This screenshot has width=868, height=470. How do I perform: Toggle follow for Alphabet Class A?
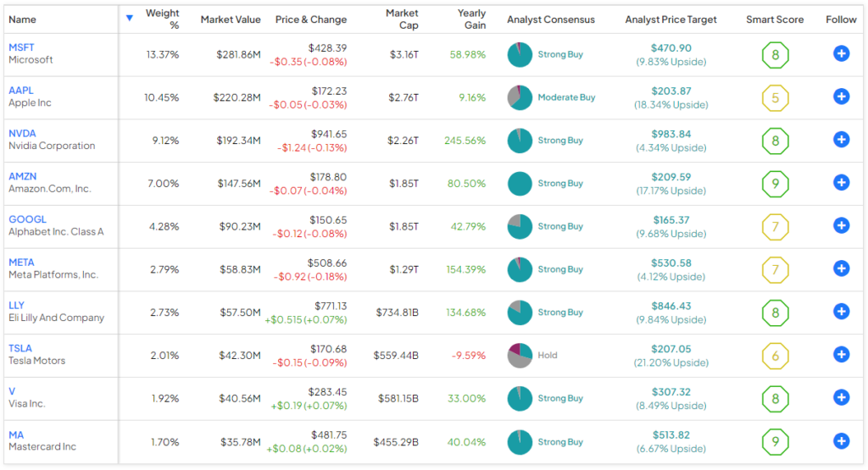(841, 225)
